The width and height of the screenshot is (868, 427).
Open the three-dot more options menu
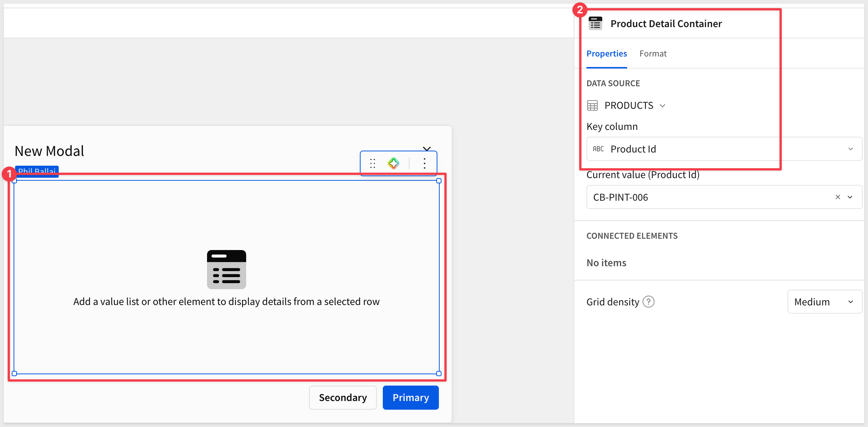pyautogui.click(x=425, y=163)
